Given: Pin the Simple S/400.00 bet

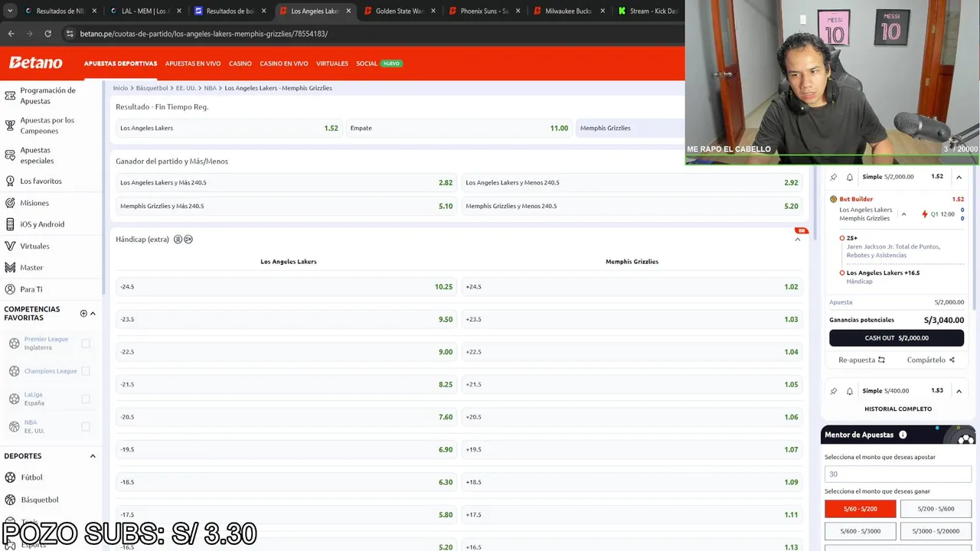Looking at the screenshot, I should 834,391.
